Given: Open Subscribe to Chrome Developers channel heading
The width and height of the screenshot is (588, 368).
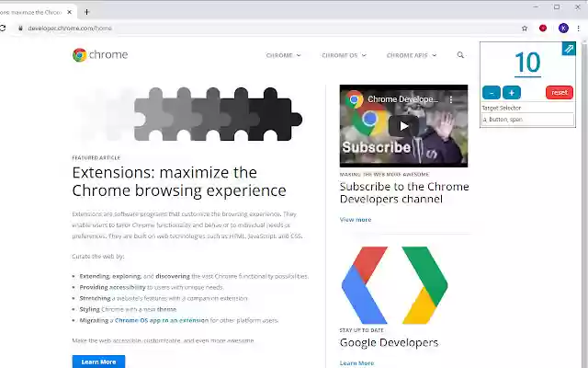Looking at the screenshot, I should 404,192.
